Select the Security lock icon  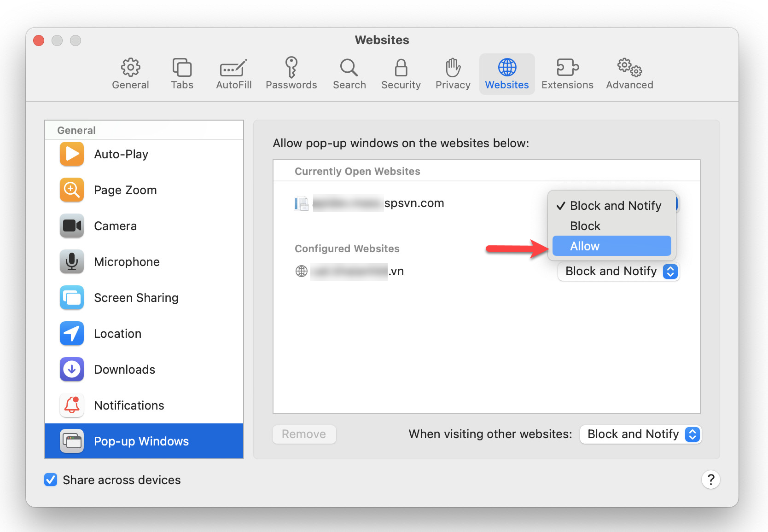tap(401, 68)
